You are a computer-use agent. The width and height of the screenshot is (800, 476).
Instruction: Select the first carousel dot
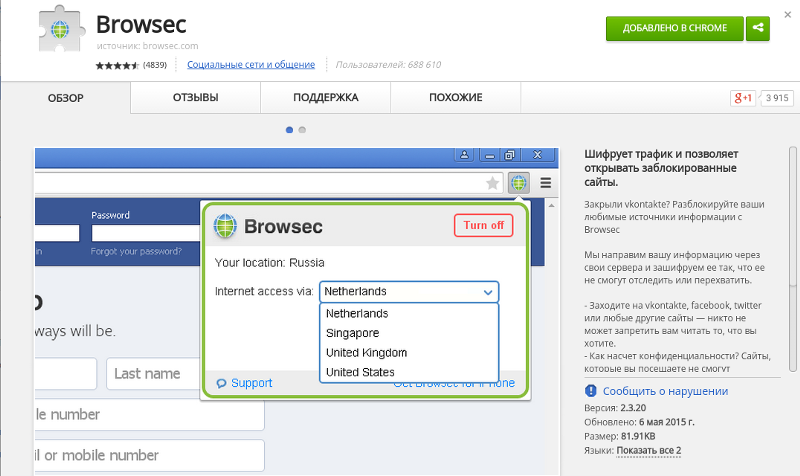(289, 130)
